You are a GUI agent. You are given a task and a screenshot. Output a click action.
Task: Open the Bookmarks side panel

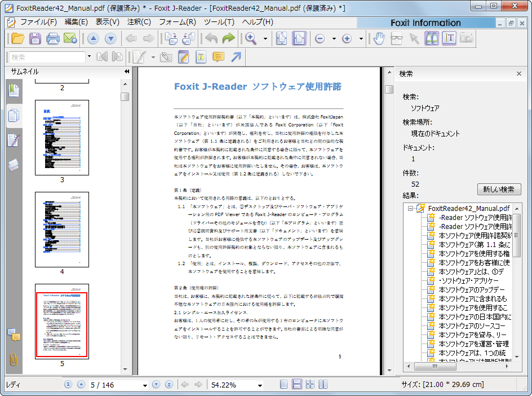(14, 90)
